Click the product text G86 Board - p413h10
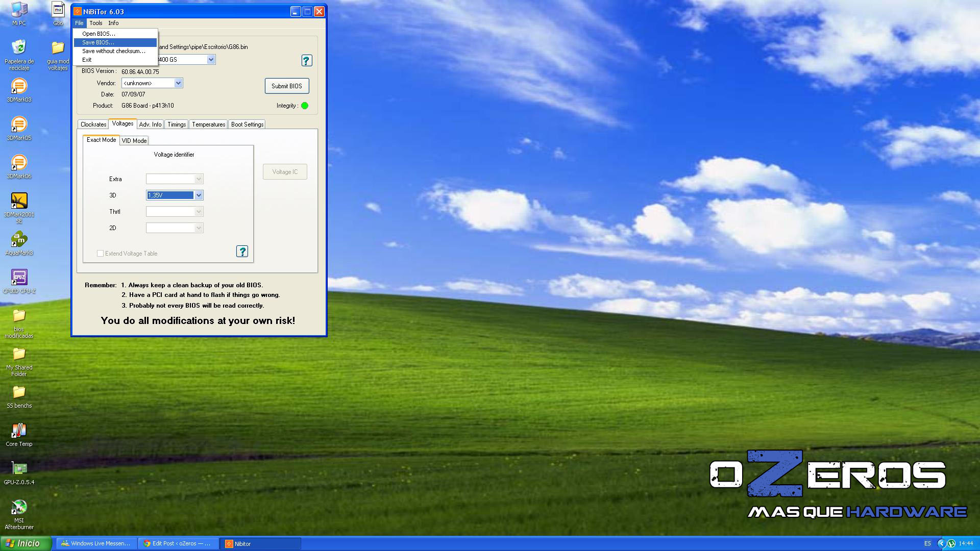 tap(148, 106)
